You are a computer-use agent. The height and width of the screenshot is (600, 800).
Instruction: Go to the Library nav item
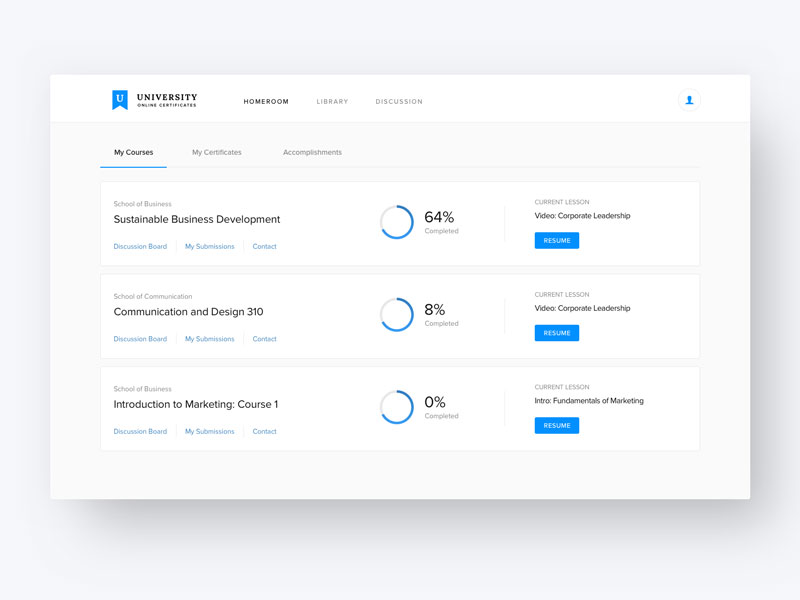pos(332,102)
